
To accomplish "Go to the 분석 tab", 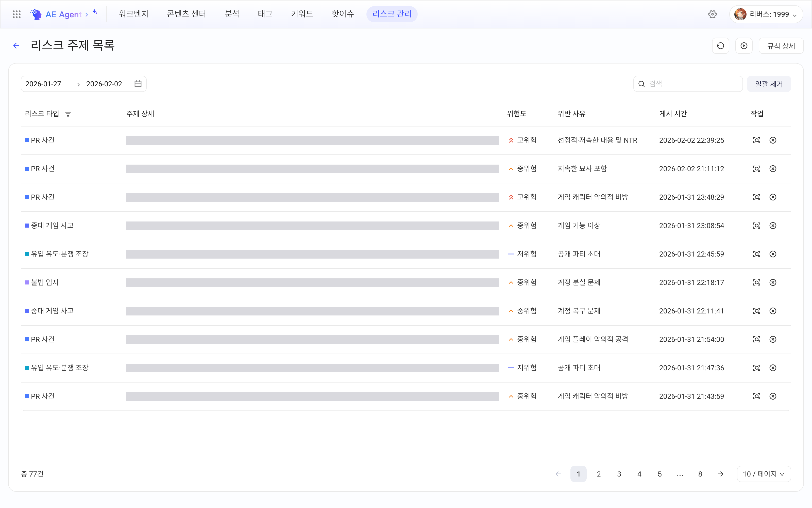I will click(232, 14).
